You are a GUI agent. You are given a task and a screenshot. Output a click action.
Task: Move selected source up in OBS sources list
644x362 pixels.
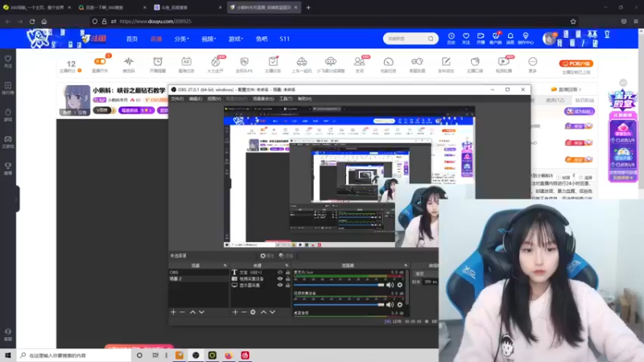[x=264, y=312]
